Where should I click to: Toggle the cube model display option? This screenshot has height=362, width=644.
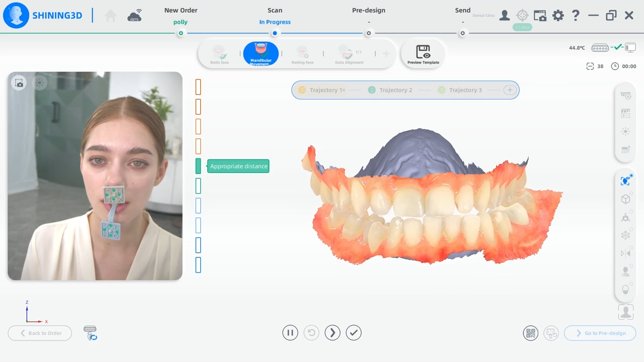coord(625,199)
